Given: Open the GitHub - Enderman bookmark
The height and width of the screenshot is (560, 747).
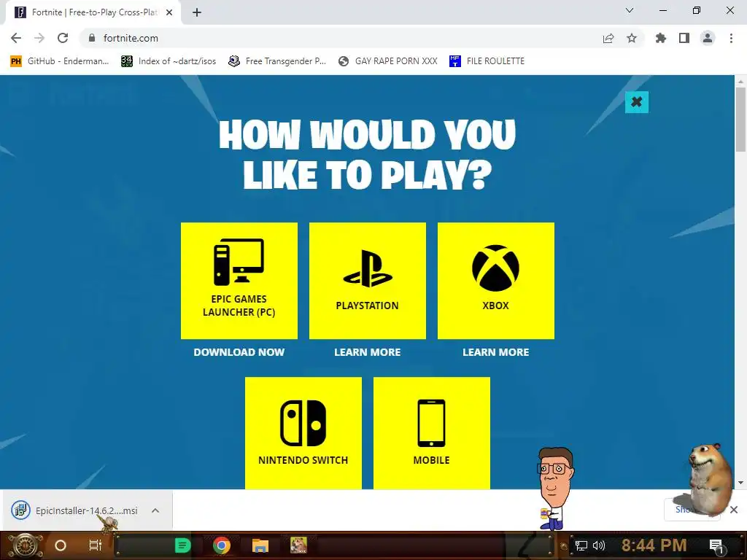Looking at the screenshot, I should click(60, 61).
